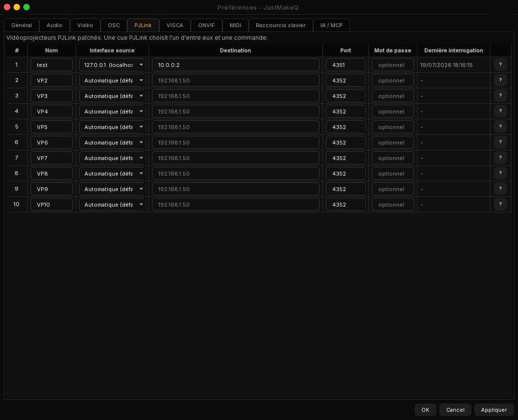The width and height of the screenshot is (518, 420).
Task: Query VP9 with its '?' button
Action: click(500, 189)
